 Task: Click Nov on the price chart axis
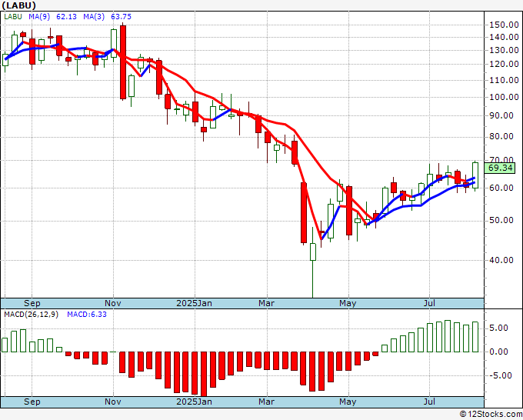[113, 303]
